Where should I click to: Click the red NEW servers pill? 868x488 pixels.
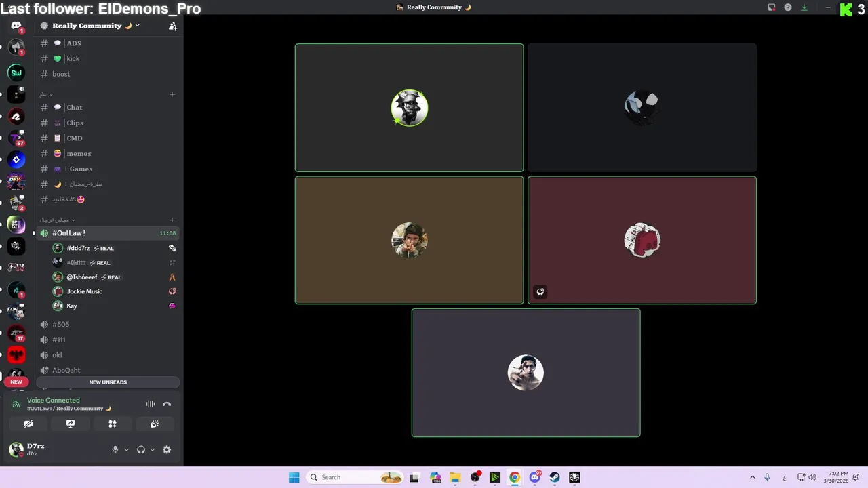(x=16, y=382)
